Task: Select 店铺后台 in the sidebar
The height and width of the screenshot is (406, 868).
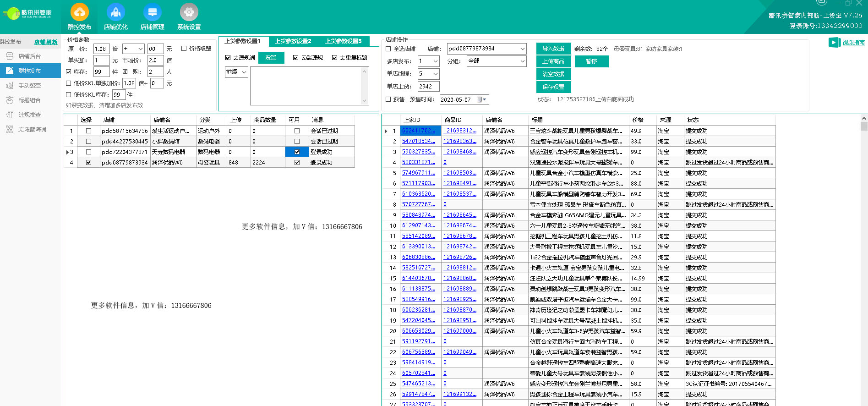Action: click(x=30, y=56)
